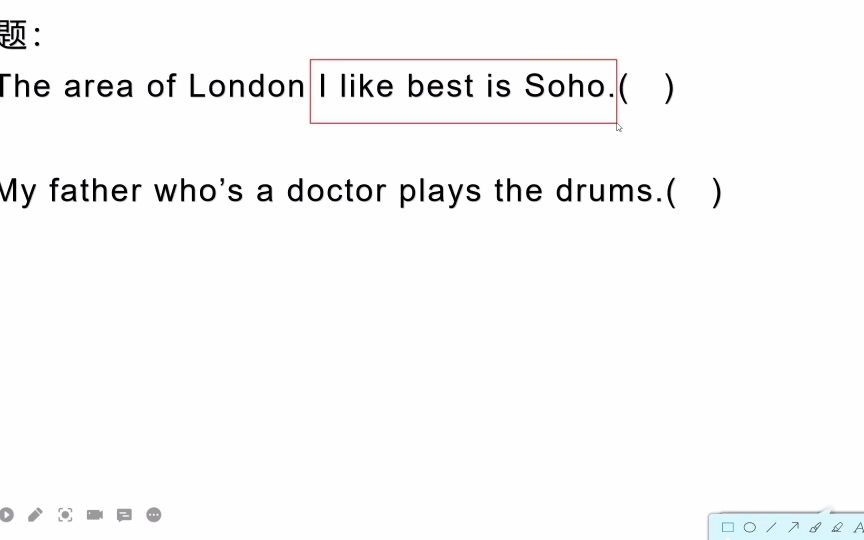This screenshot has height=540, width=864.
Task: Click the red selection rectangle border
Action: pyautogui.click(x=463, y=60)
